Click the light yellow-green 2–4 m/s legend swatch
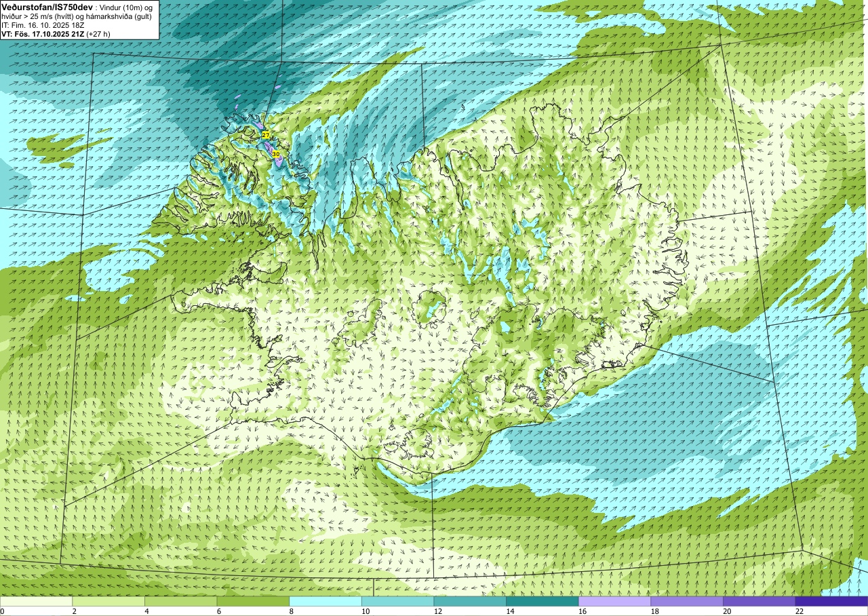 108,601
